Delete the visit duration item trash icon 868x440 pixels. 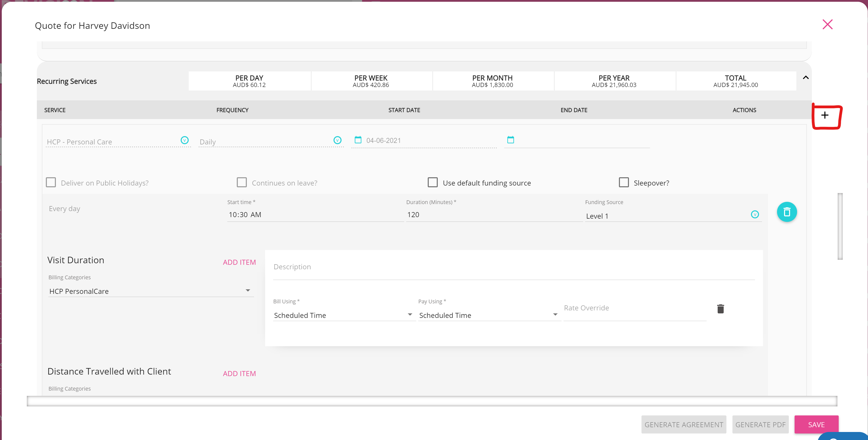[720, 309]
